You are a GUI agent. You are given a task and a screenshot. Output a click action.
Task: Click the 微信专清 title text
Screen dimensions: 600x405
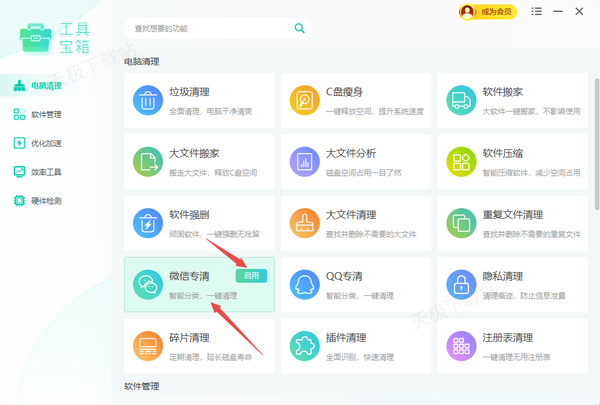[x=189, y=276]
